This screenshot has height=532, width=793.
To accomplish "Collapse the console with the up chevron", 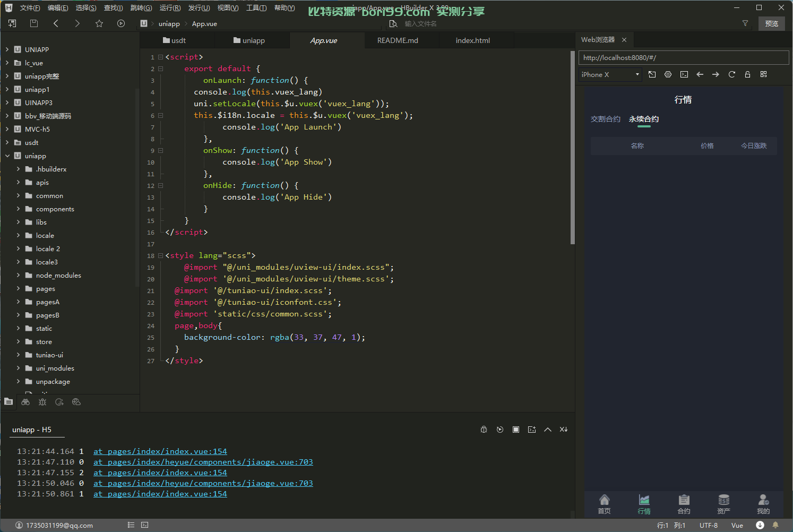I will [x=548, y=430].
